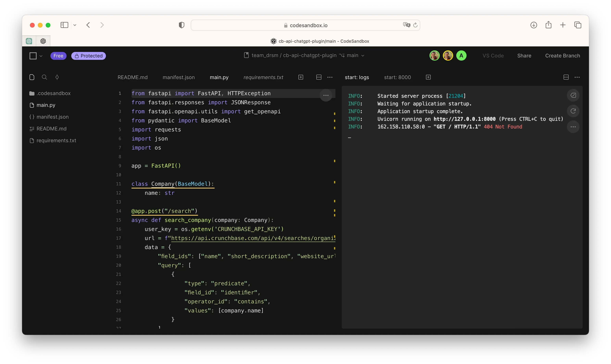Clear the start: logs output
Viewport: 611px width, 364px height.
click(x=573, y=95)
